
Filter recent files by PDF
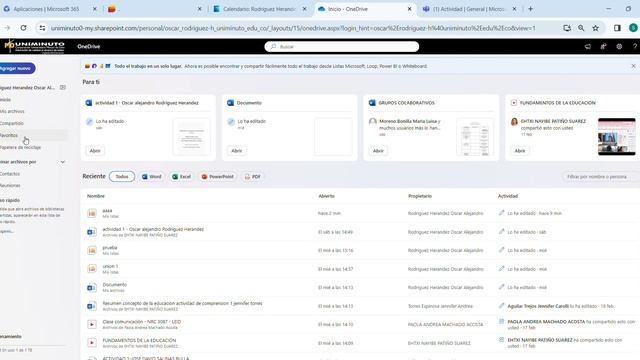coord(252,177)
